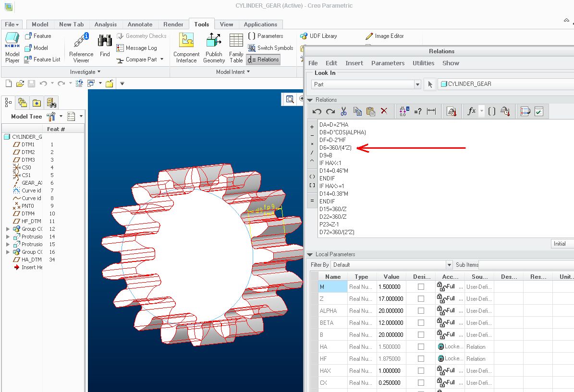Image resolution: width=574 pixels, height=392 pixels.
Task: Paste into the relations editor
Action: pos(370,111)
